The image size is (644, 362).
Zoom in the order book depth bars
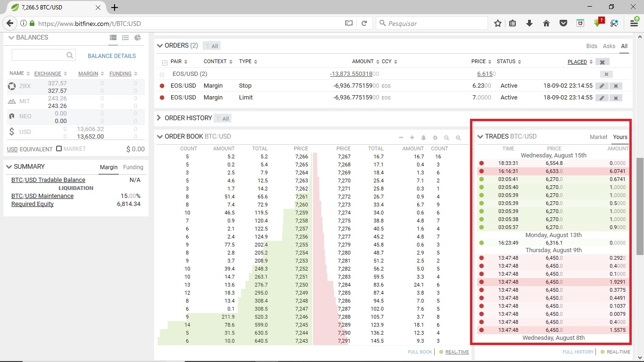click(x=458, y=138)
